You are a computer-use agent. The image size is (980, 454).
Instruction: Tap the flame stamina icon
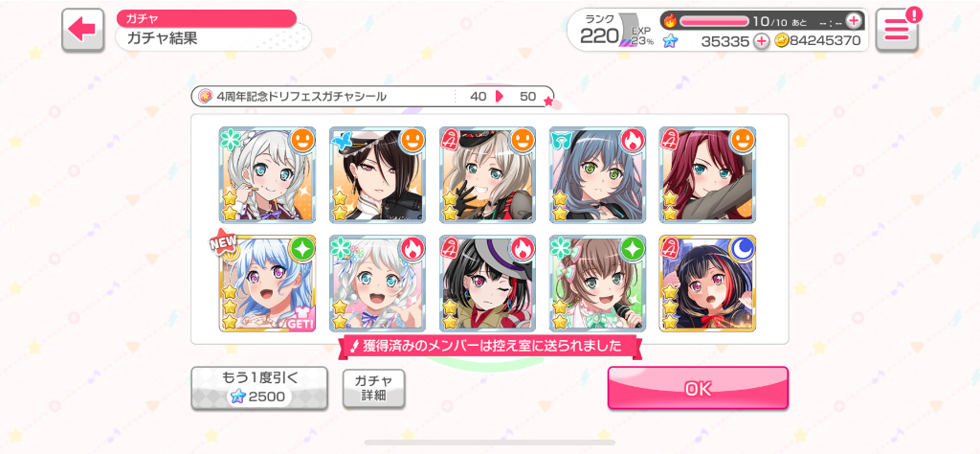[x=670, y=21]
